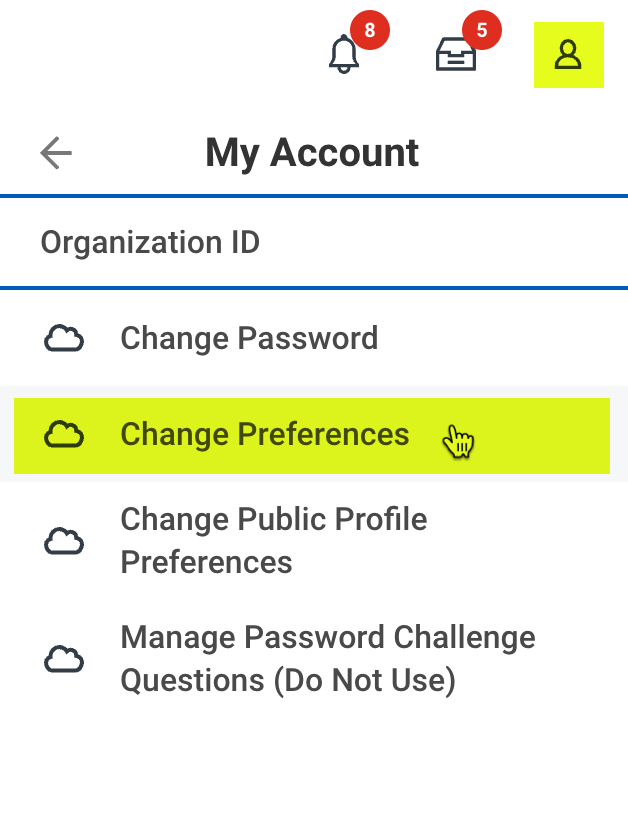This screenshot has width=628, height=814.
Task: Click cloud icon beside Change Preferences
Action: 64,435
